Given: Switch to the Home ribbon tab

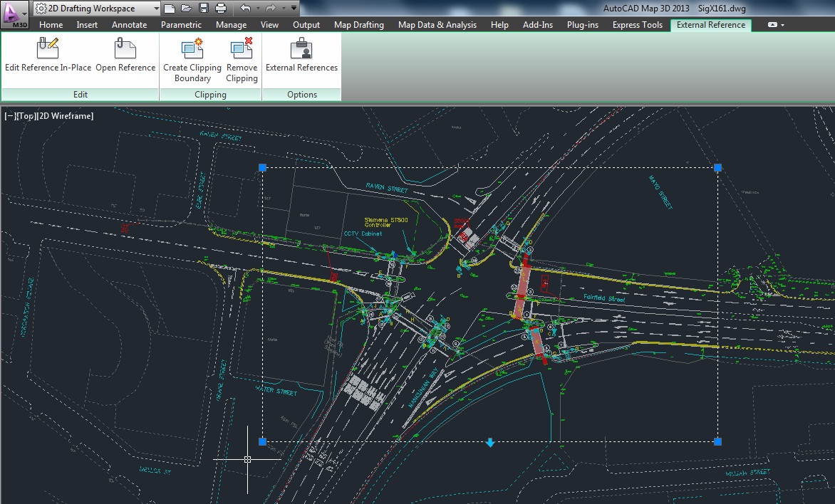Looking at the screenshot, I should point(51,24).
